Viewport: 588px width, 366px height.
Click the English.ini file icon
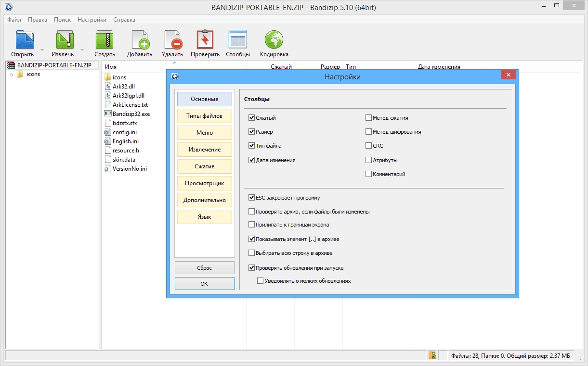(x=108, y=141)
